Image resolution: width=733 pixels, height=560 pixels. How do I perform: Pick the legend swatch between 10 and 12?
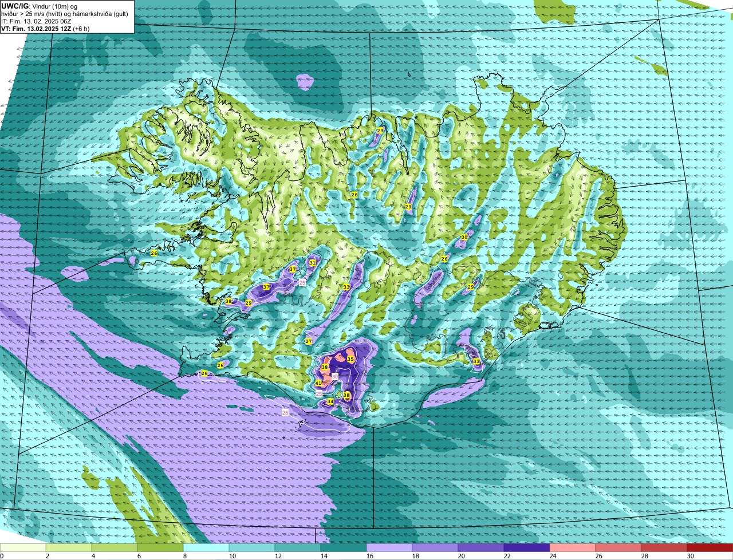[252, 548]
